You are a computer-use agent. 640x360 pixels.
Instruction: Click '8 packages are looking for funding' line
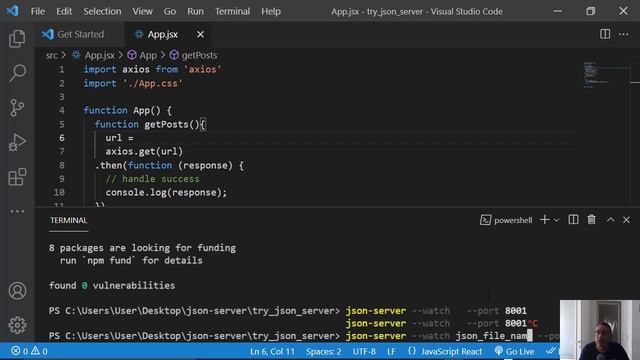click(142, 248)
